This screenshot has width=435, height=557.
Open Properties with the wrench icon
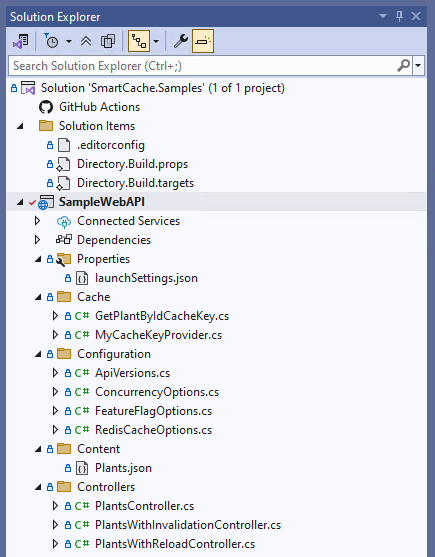click(181, 42)
